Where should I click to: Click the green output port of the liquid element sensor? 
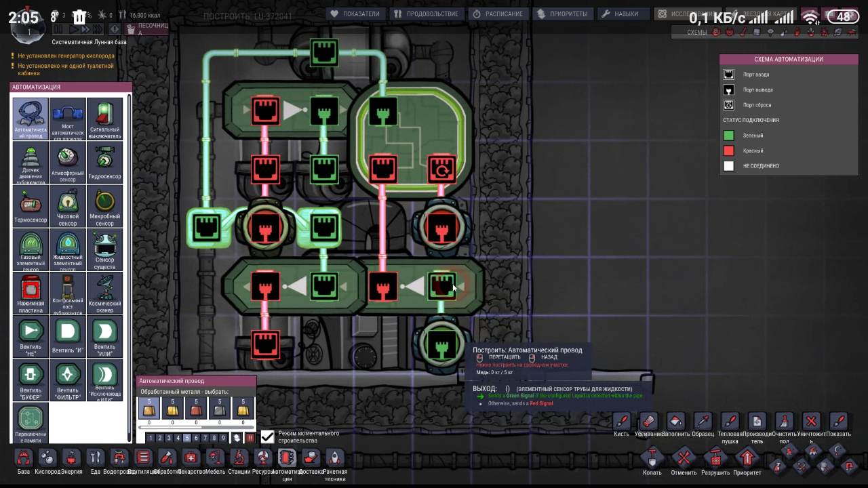pos(442,346)
